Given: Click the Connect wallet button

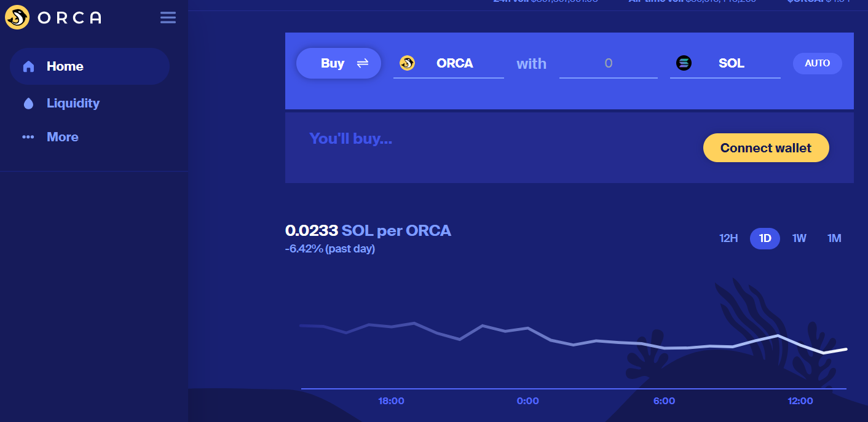Looking at the screenshot, I should [x=766, y=147].
